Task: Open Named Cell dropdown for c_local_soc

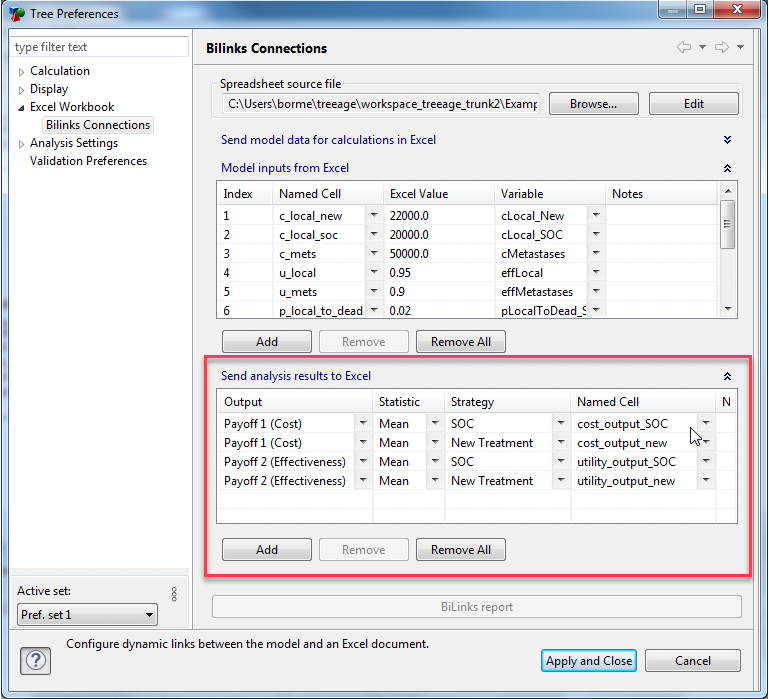Action: click(x=374, y=234)
